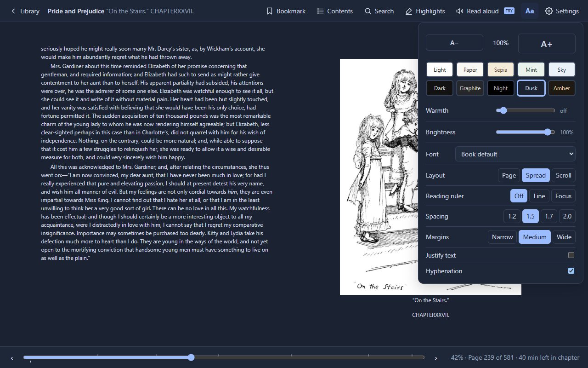Enable the Justify text checkbox
Image resolution: width=588 pixels, height=368 pixels.
[571, 255]
